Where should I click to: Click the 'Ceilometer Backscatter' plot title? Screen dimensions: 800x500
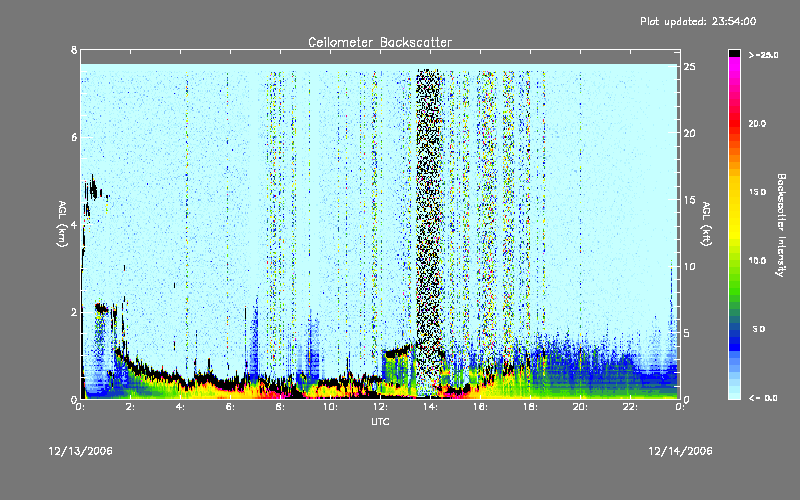click(x=380, y=42)
